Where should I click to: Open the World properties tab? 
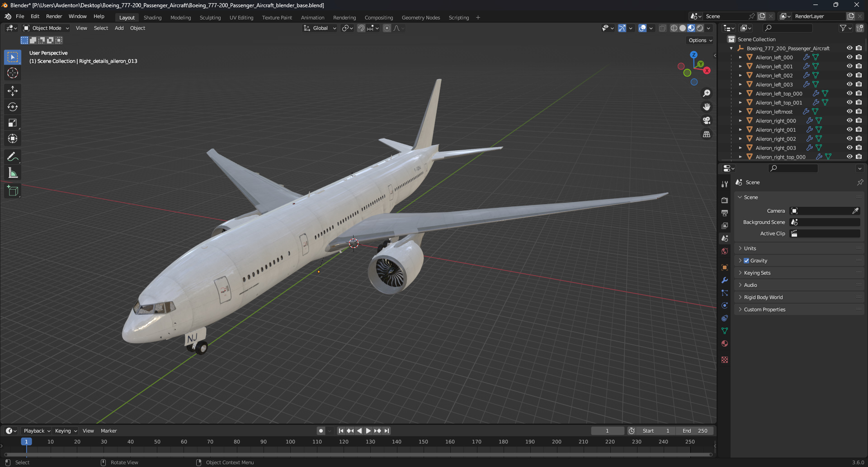tap(725, 251)
